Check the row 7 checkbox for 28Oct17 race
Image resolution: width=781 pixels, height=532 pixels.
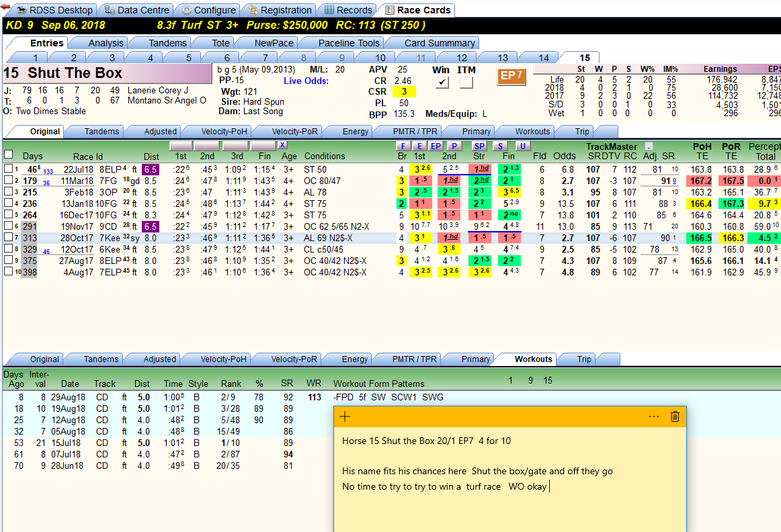[9, 237]
